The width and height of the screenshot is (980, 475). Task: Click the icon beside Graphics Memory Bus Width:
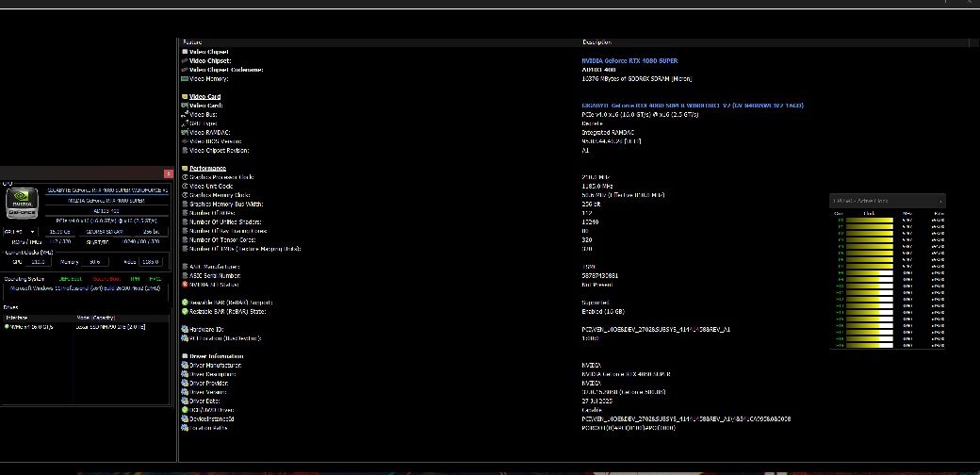coord(185,205)
